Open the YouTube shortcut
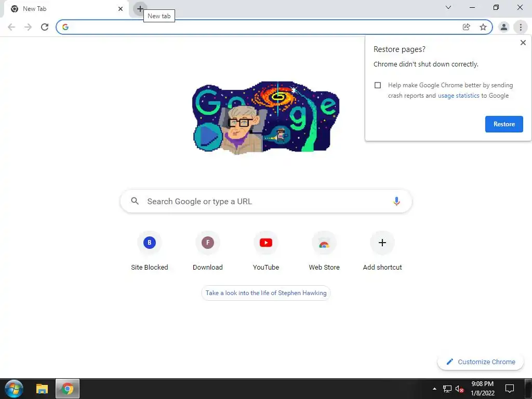The height and width of the screenshot is (399, 532). pyautogui.click(x=266, y=250)
